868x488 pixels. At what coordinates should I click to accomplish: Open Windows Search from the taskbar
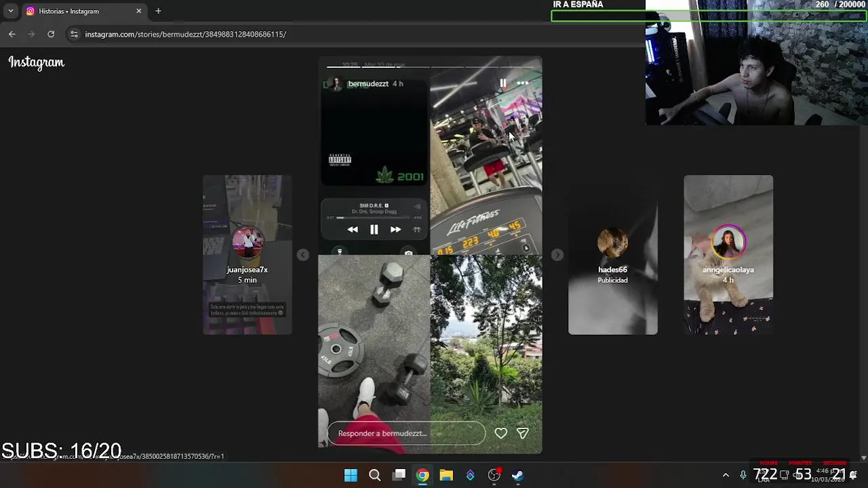[x=374, y=475]
